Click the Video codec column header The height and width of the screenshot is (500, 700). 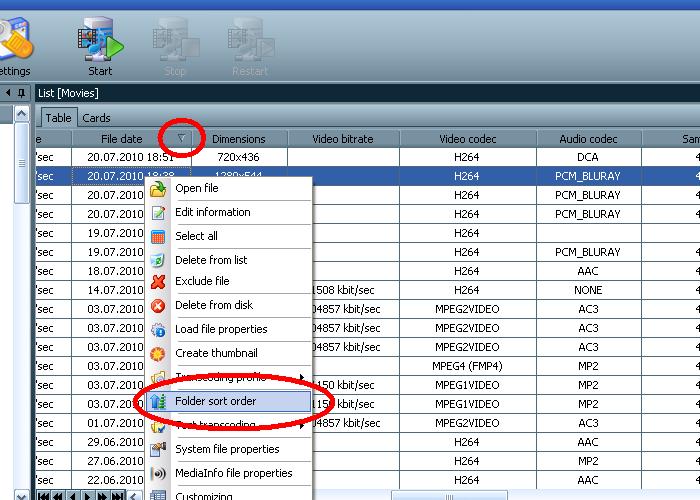point(466,139)
